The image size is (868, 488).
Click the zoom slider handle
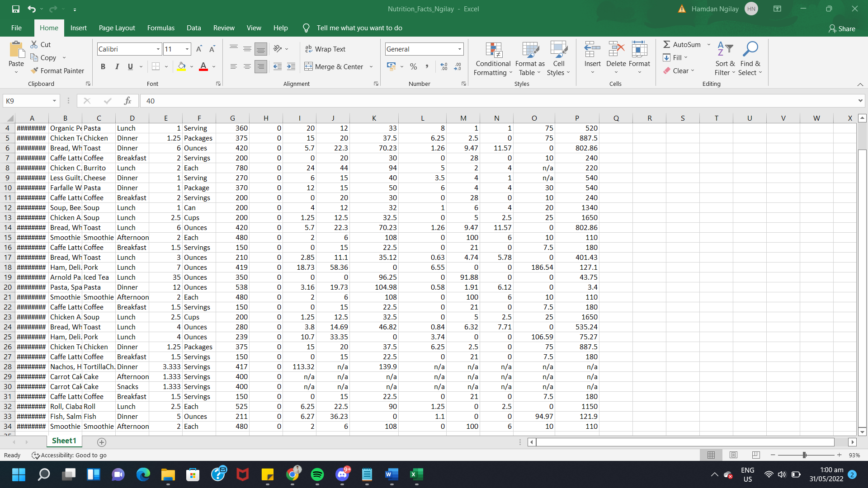coord(804,455)
